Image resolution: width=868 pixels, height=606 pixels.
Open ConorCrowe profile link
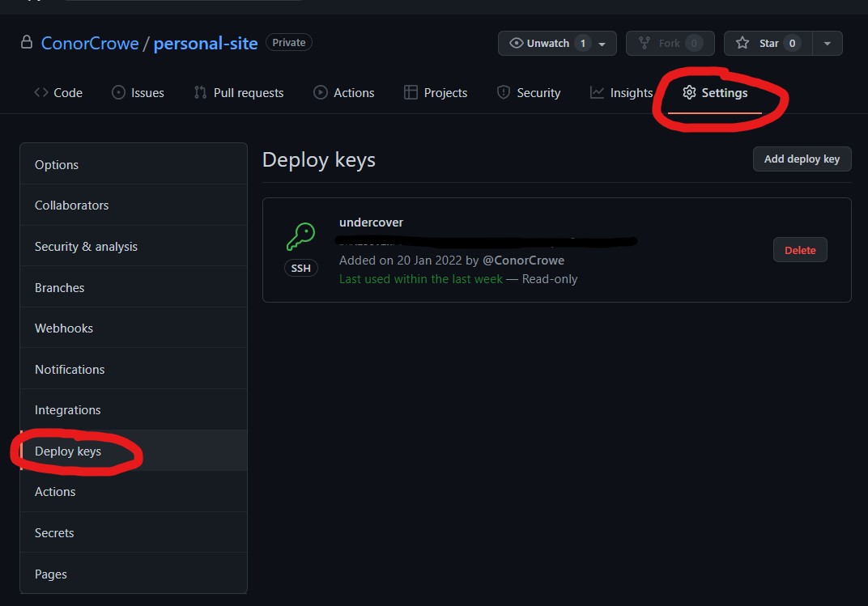pos(90,43)
